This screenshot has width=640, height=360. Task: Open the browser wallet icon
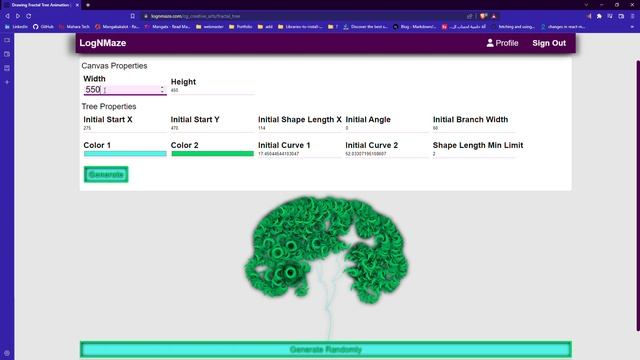tap(621, 16)
